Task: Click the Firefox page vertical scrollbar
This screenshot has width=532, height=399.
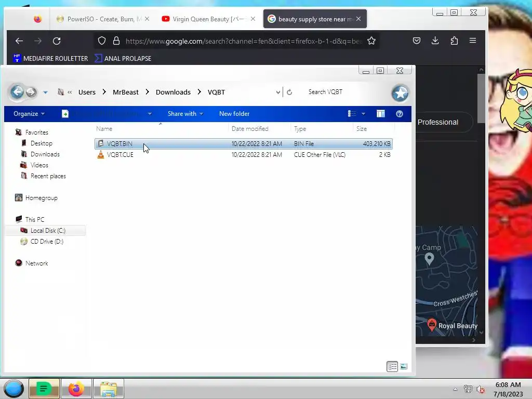Action: coord(481,98)
